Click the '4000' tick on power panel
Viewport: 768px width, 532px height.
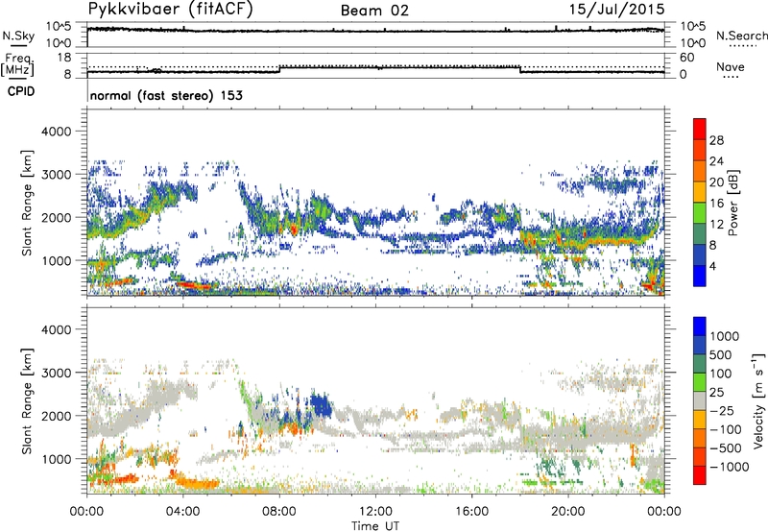click(x=56, y=132)
